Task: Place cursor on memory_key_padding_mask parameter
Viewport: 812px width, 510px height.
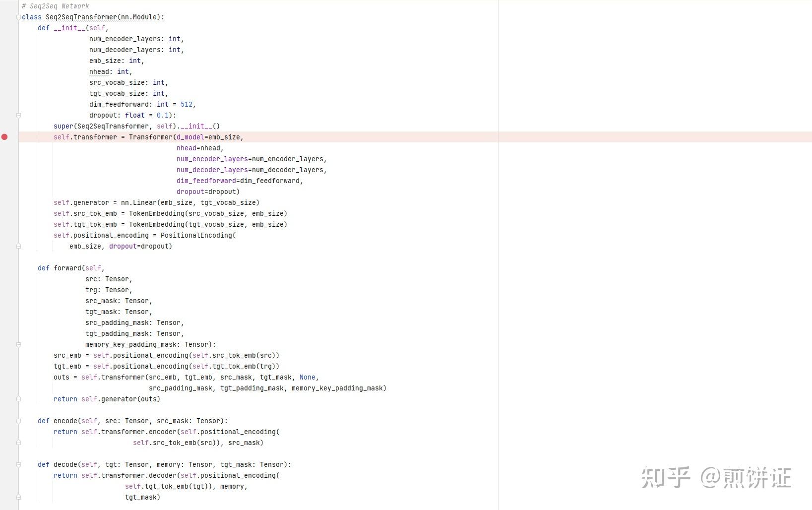Action: pos(131,344)
